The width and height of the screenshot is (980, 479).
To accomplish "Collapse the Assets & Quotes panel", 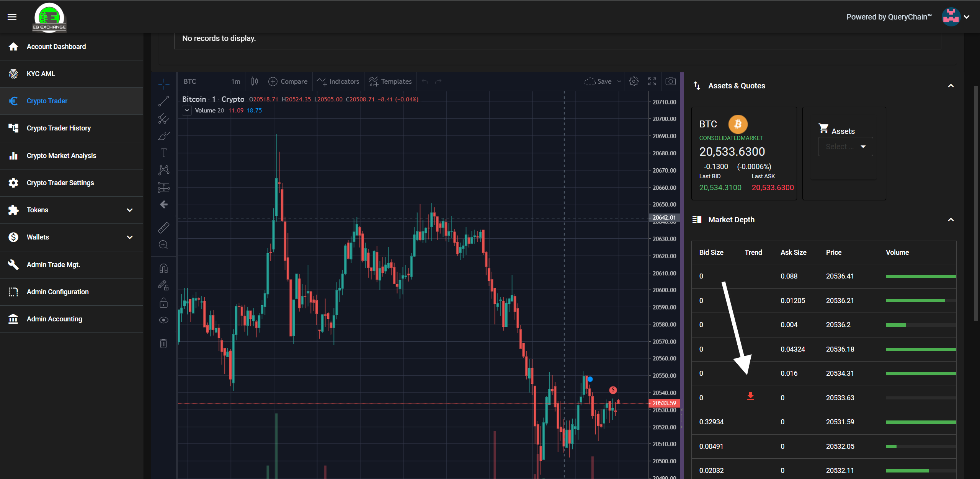I will click(x=951, y=86).
